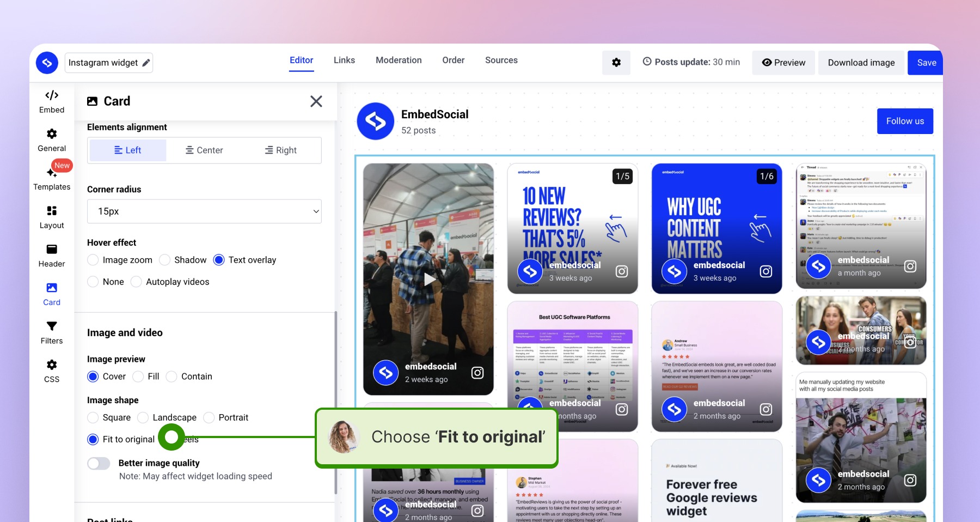Click Instagram icon on Andrew's review post

point(766,409)
